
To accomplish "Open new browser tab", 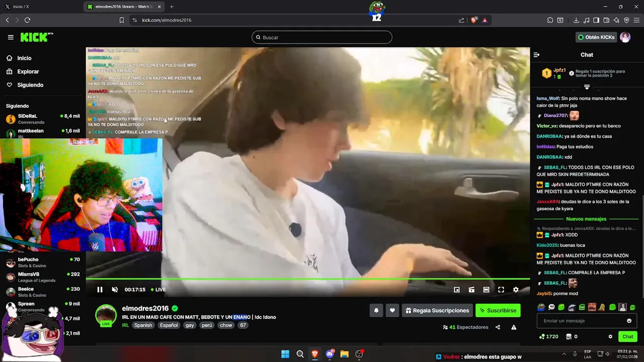I will (171, 7).
